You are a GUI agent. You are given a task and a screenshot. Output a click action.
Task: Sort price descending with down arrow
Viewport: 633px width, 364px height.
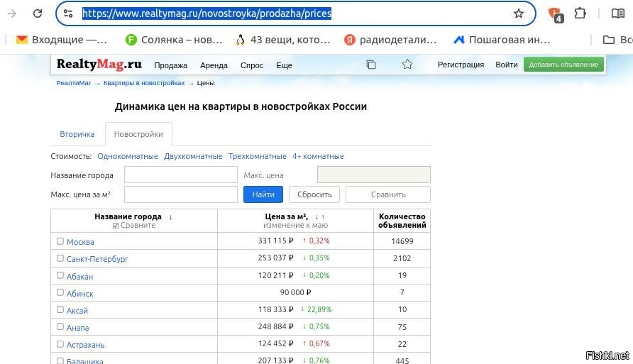tap(316, 217)
